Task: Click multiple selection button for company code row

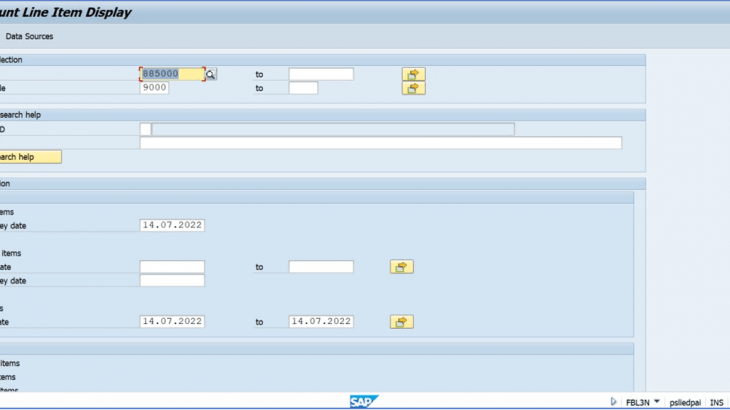Action: click(x=413, y=88)
